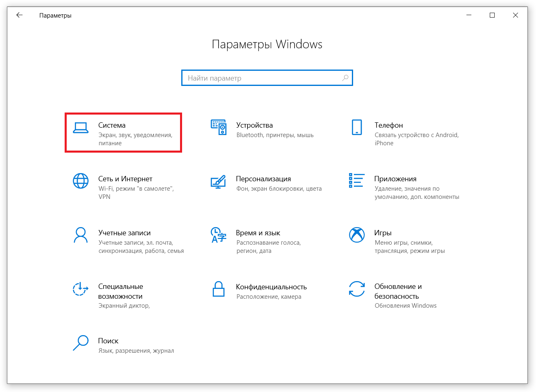Click the System laptop icon

point(81,128)
